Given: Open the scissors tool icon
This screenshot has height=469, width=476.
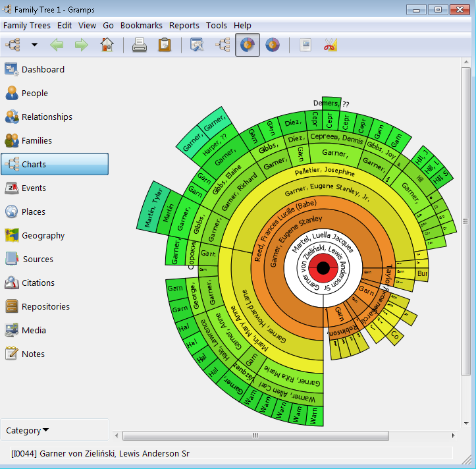Looking at the screenshot, I should tap(331, 45).
